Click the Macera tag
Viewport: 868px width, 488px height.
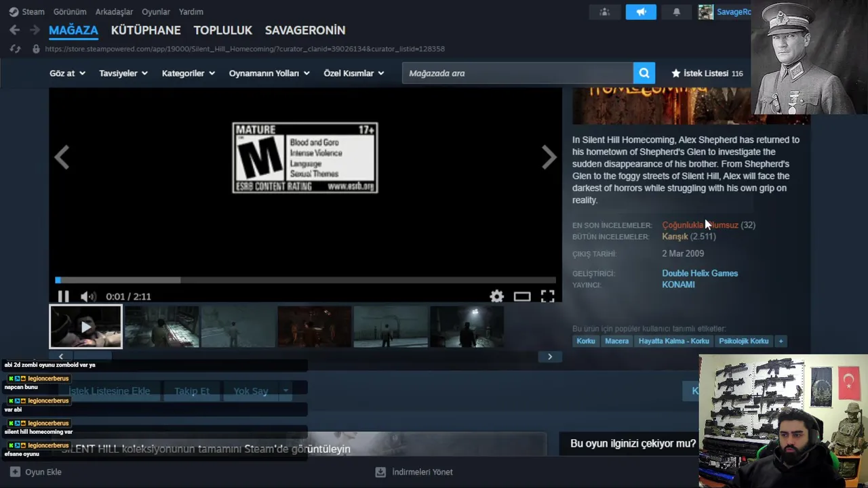coord(617,341)
